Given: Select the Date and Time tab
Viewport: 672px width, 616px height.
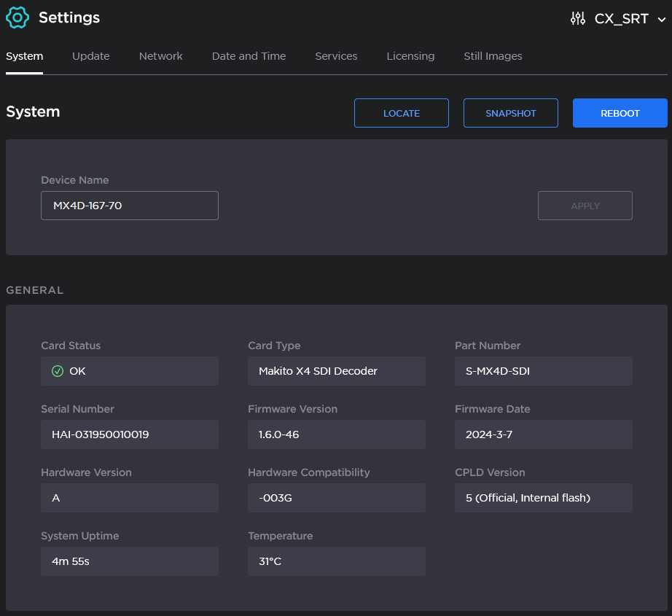Looking at the screenshot, I should point(249,56).
